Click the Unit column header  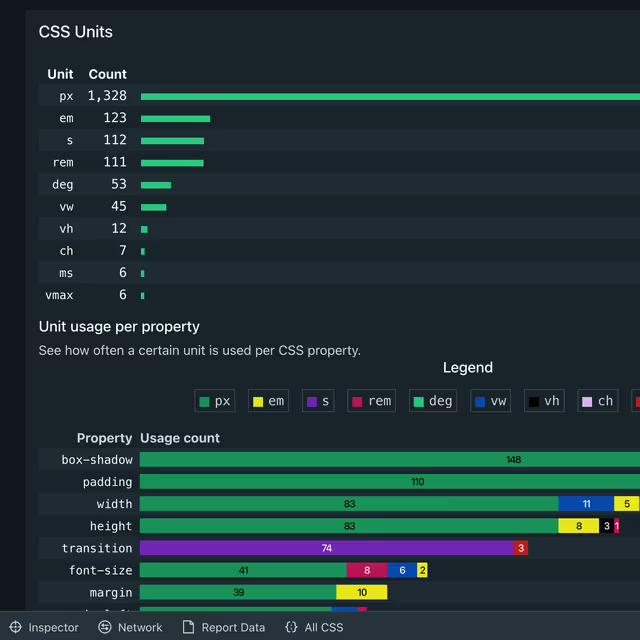[60, 74]
